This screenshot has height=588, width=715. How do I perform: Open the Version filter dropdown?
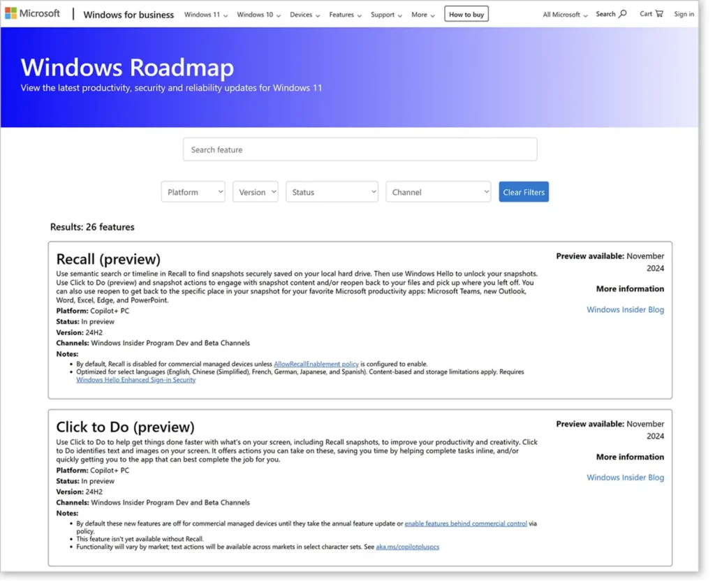256,192
